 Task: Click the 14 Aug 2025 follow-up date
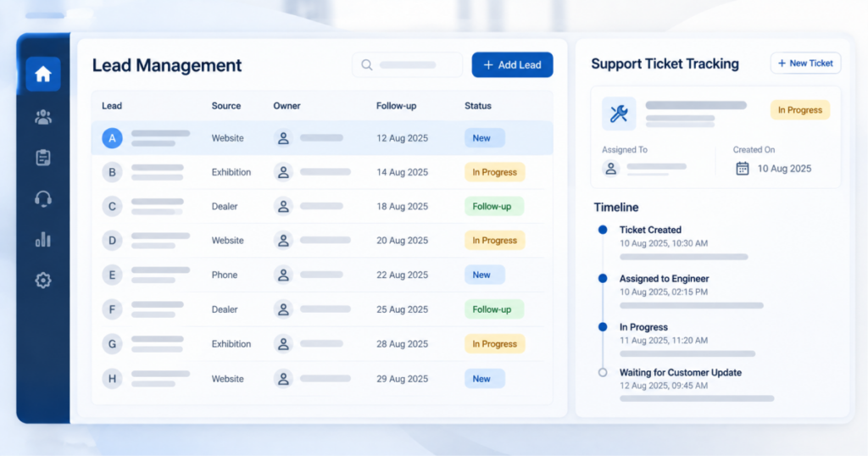[x=402, y=173]
